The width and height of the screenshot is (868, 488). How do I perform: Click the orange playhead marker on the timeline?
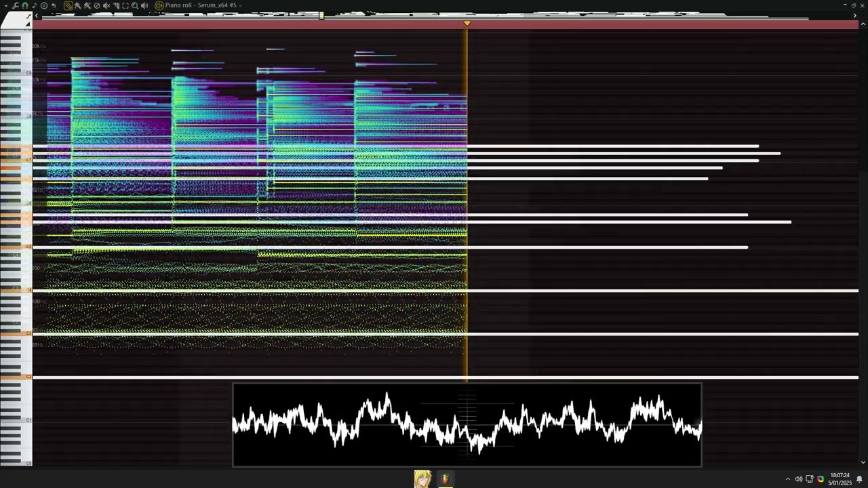coord(467,24)
